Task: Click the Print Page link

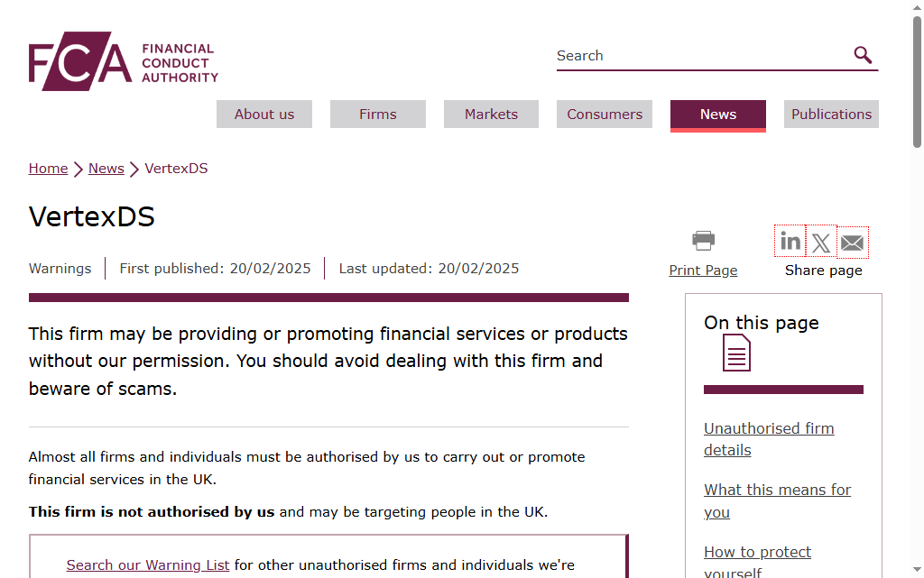Action: 703,271
